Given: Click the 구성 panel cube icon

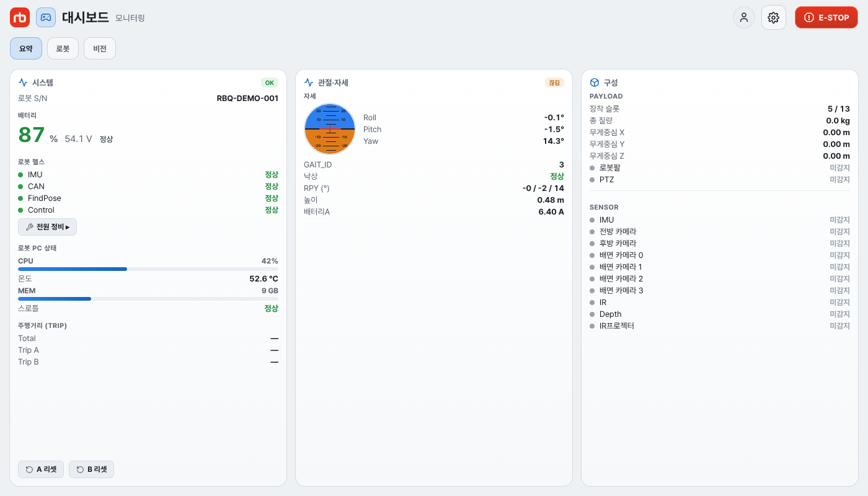Looking at the screenshot, I should (595, 82).
